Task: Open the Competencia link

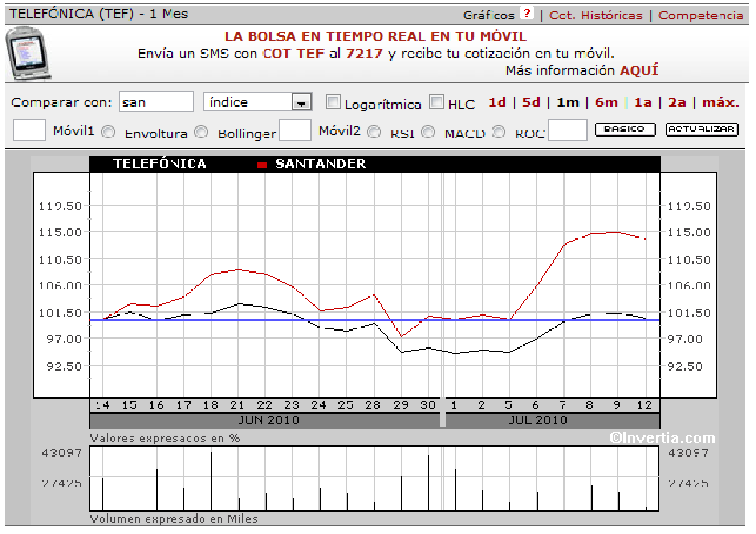Action: point(701,15)
